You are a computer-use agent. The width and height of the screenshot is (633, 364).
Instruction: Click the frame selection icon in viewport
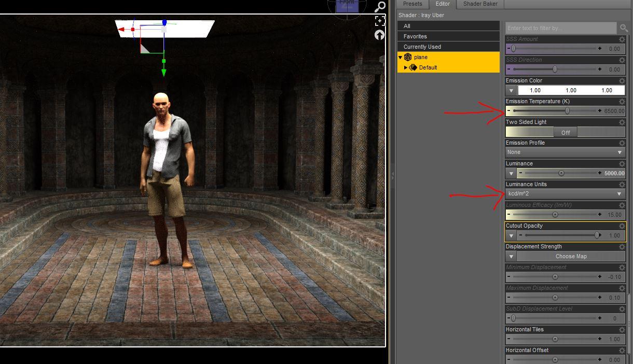pyautogui.click(x=380, y=21)
